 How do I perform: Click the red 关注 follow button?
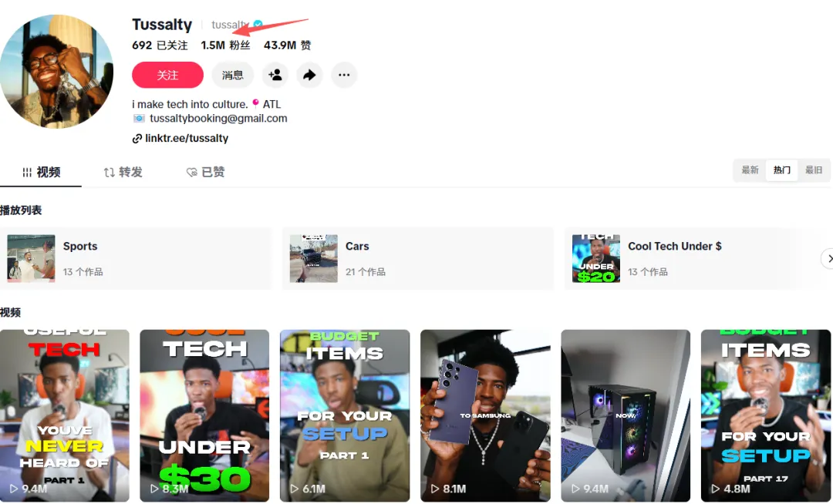coord(168,75)
